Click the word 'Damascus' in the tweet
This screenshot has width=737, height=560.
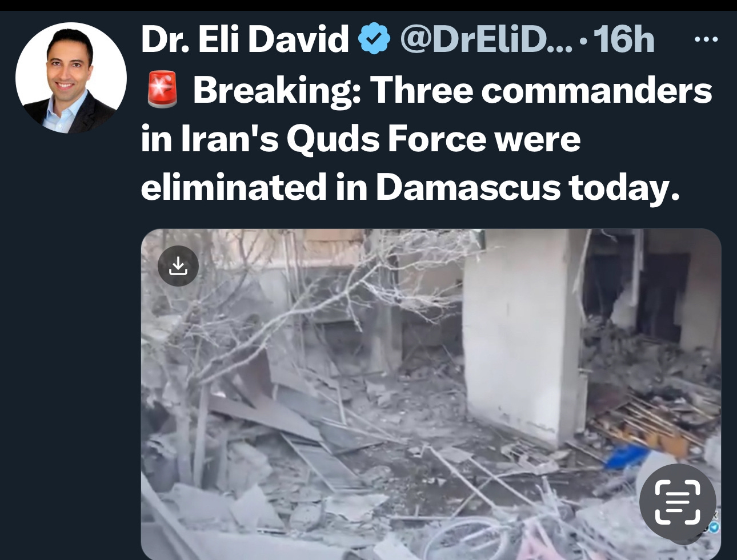click(468, 187)
